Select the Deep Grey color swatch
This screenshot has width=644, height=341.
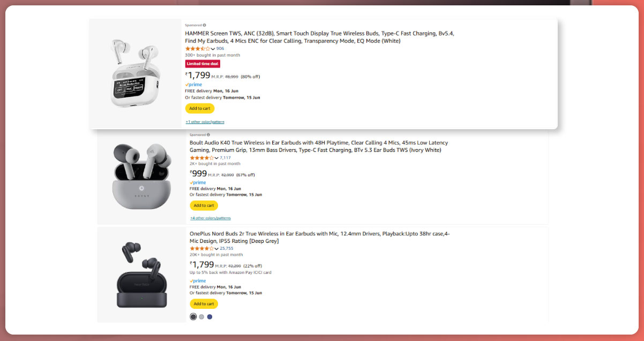click(193, 317)
